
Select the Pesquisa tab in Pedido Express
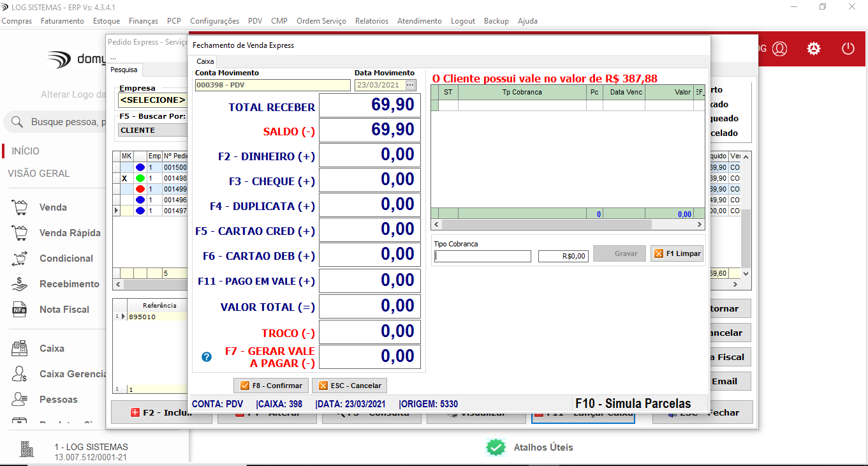(124, 70)
